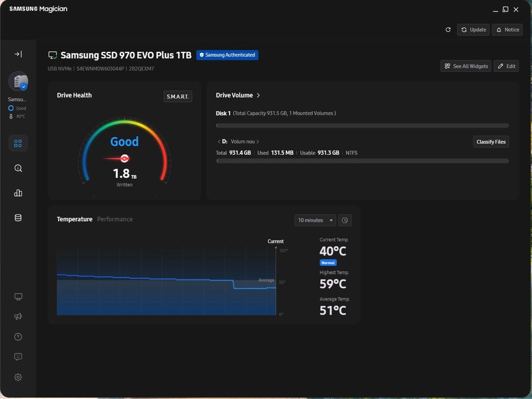Viewport: 532px width, 399px height.
Task: Open Settings gear icon in sidebar
Action: click(x=18, y=377)
